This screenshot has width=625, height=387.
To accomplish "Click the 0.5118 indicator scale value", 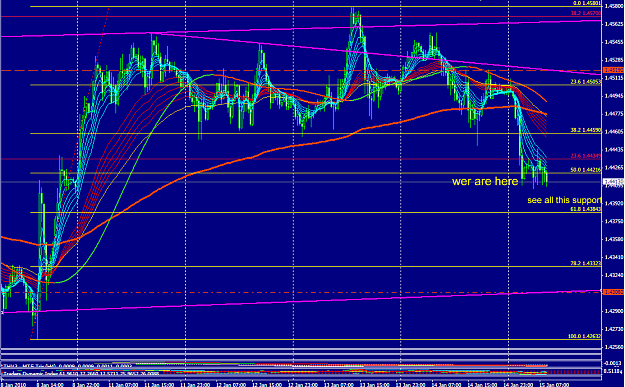I will 614,371.
